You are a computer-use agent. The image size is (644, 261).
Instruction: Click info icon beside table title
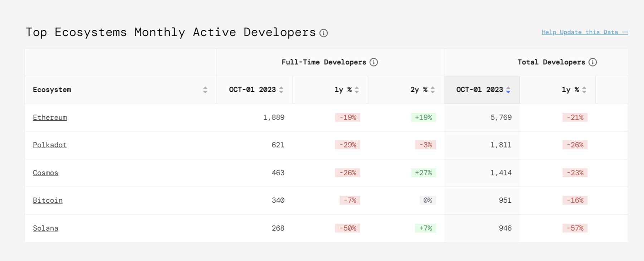323,33
